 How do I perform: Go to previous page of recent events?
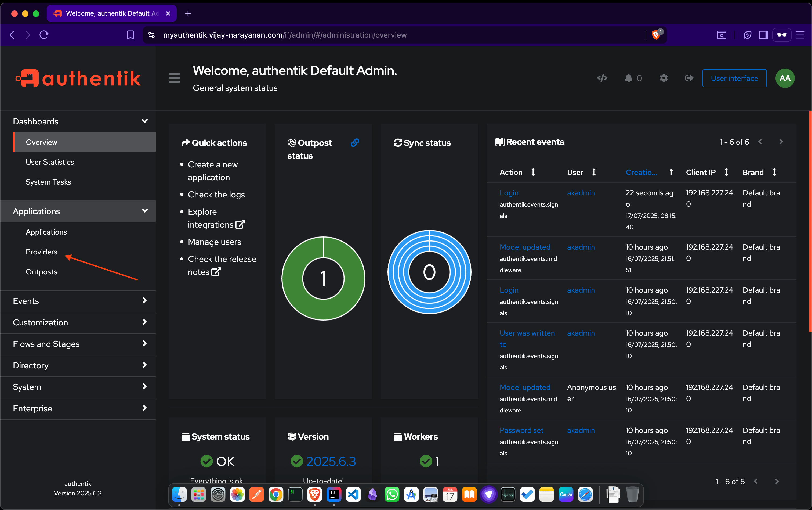[x=760, y=142]
